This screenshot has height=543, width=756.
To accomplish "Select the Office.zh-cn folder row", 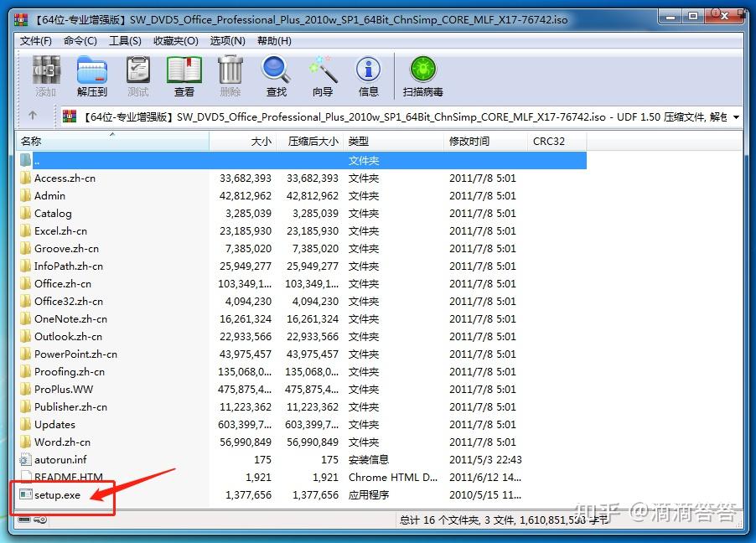I will point(302,283).
